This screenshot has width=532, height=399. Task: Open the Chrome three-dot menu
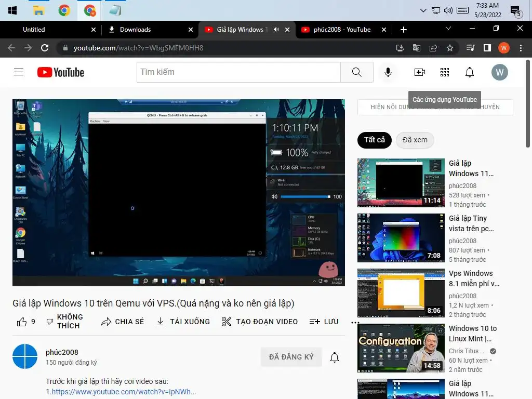coord(521,48)
